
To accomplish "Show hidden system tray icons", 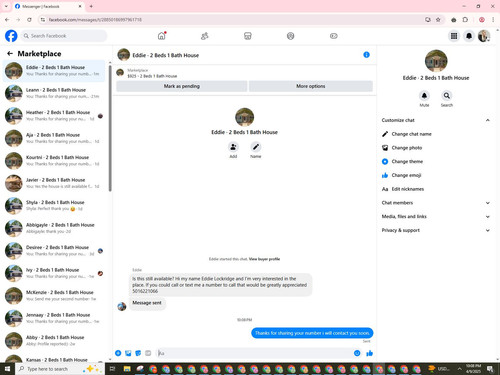I will pyautogui.click(x=459, y=369).
